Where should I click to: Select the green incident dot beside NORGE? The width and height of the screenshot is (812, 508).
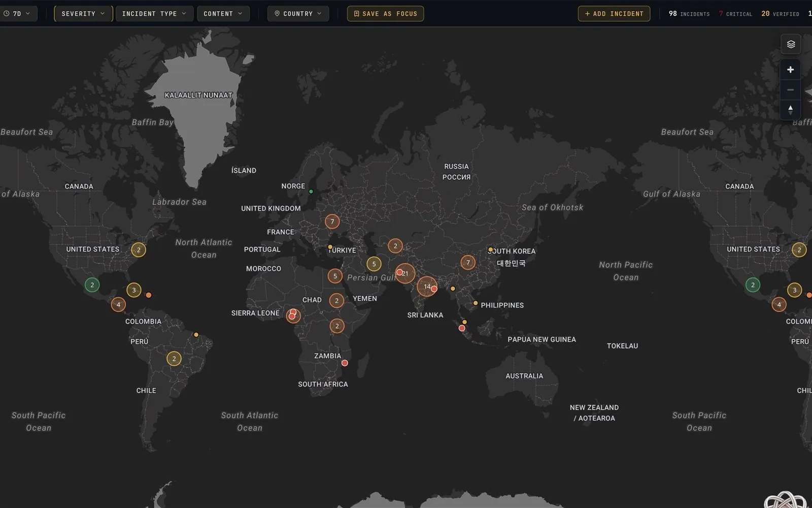[311, 192]
